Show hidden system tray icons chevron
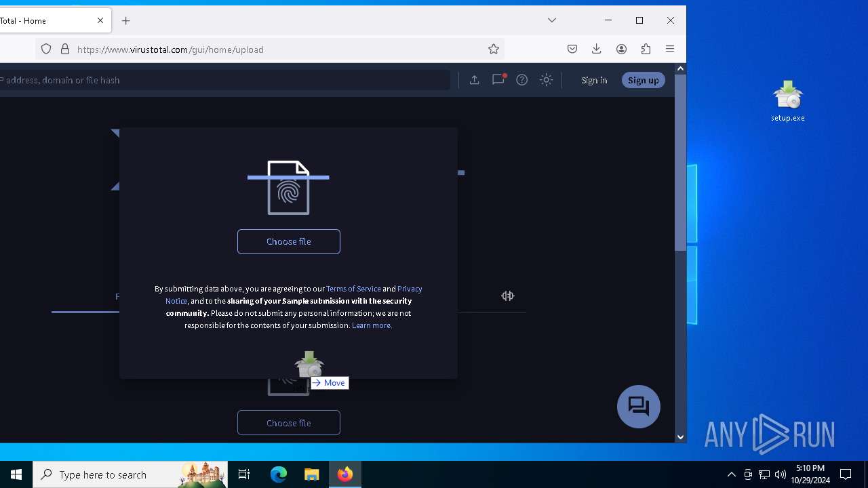This screenshot has height=488, width=868. tap(731, 474)
